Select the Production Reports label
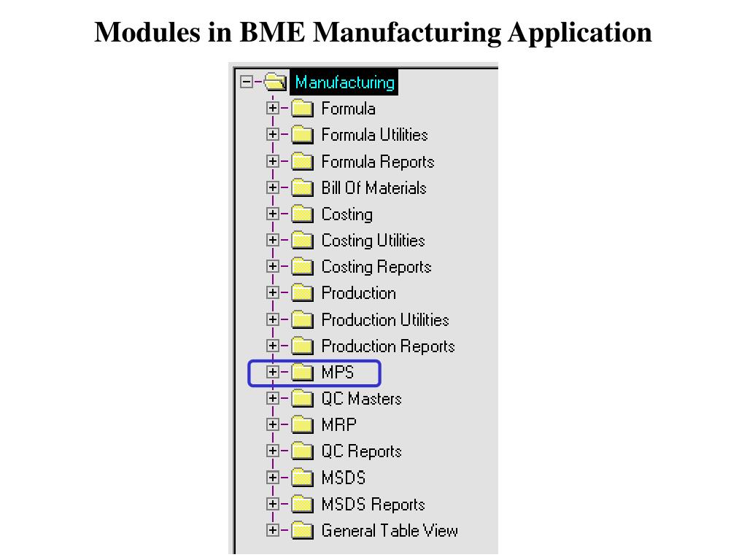This screenshot has width=747, height=560. (388, 346)
